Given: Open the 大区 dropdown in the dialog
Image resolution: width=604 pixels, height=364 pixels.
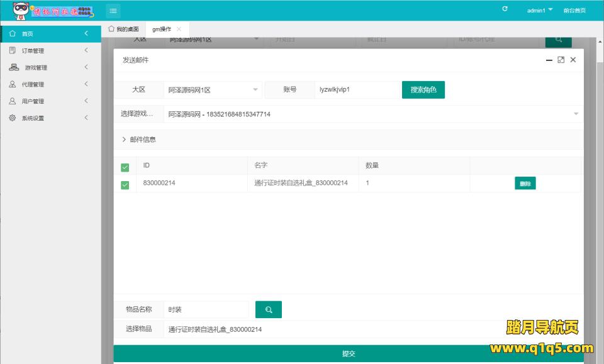Looking at the screenshot, I should pyautogui.click(x=213, y=90).
